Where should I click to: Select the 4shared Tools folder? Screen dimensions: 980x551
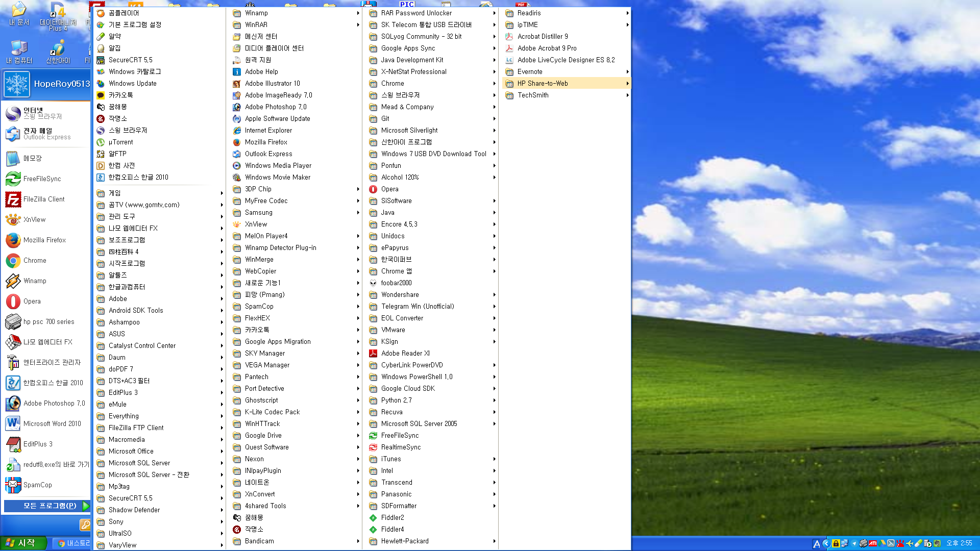[x=296, y=506]
